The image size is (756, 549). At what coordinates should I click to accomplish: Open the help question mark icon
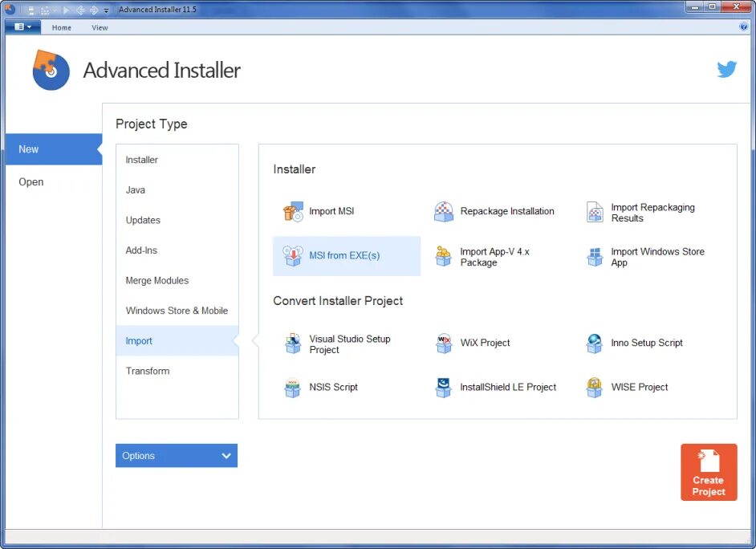pos(743,26)
